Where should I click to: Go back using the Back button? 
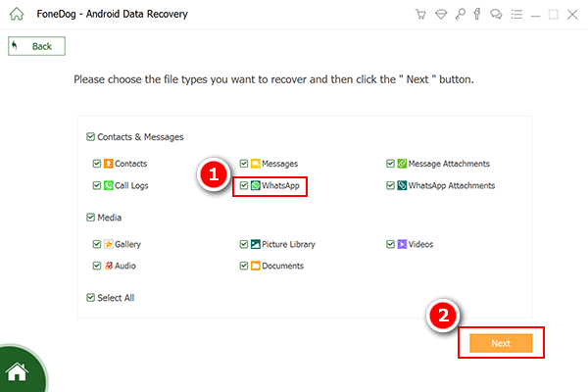(x=35, y=46)
